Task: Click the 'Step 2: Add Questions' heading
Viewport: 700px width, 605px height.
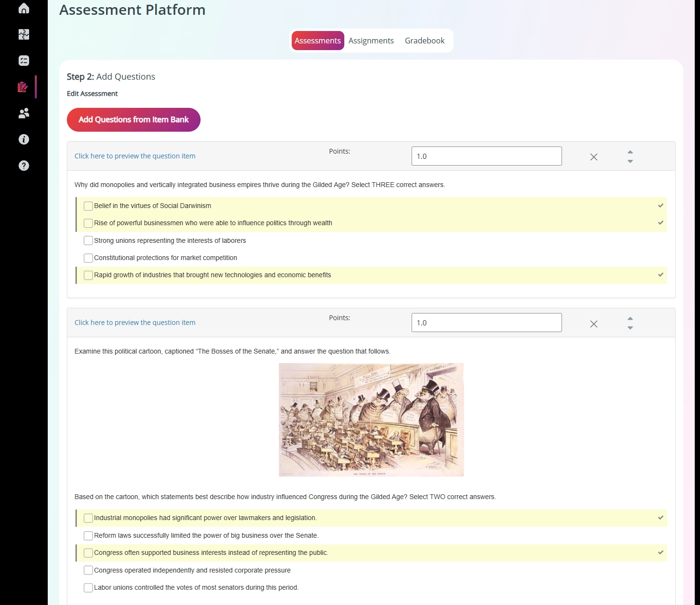Action: (111, 77)
